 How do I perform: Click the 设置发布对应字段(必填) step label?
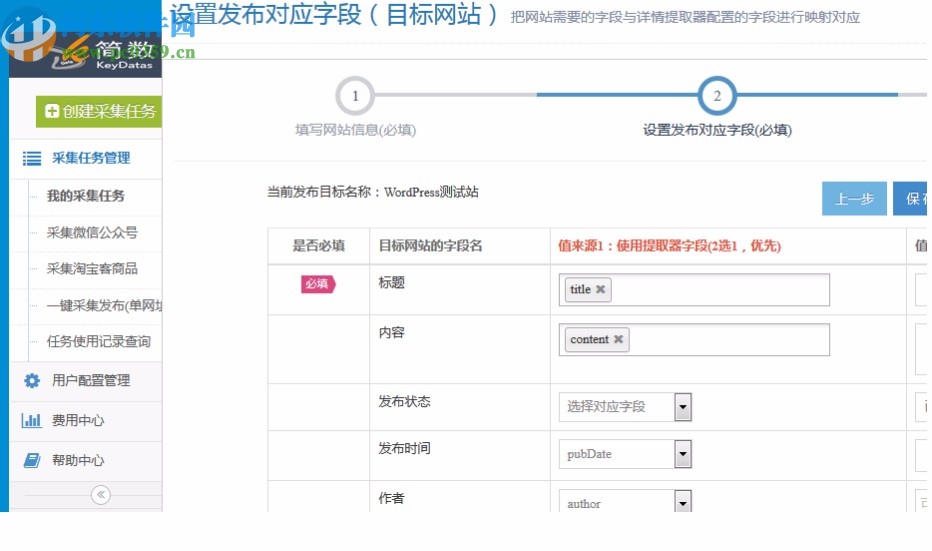click(717, 130)
